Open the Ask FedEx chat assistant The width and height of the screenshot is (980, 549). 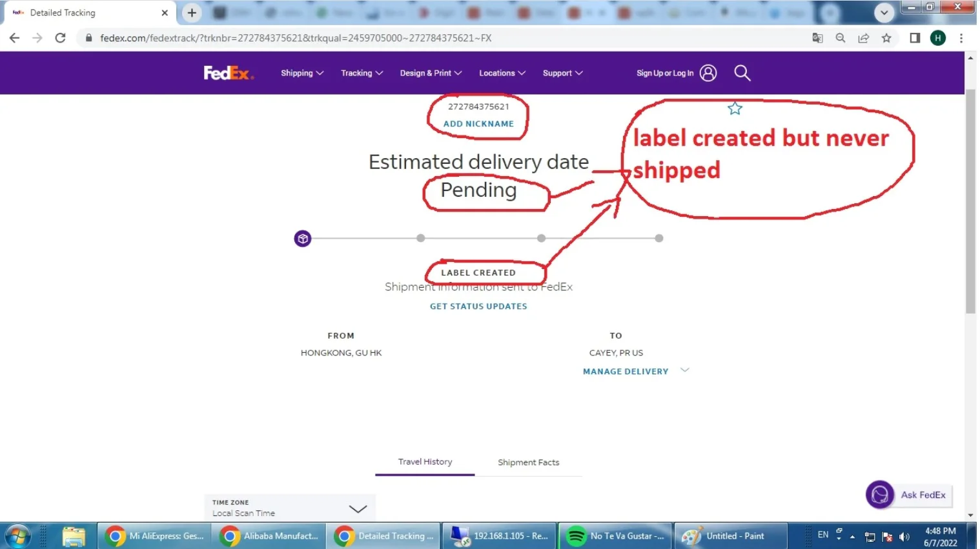(x=909, y=495)
